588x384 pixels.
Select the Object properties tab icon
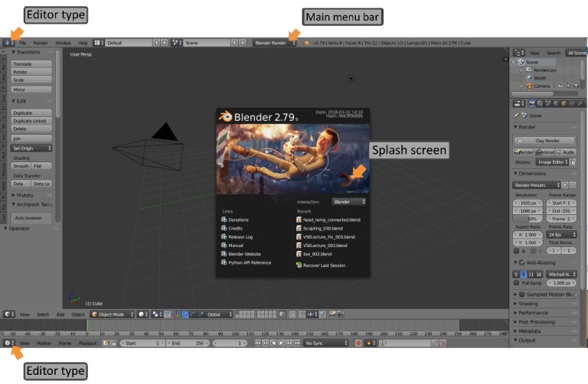click(563, 103)
